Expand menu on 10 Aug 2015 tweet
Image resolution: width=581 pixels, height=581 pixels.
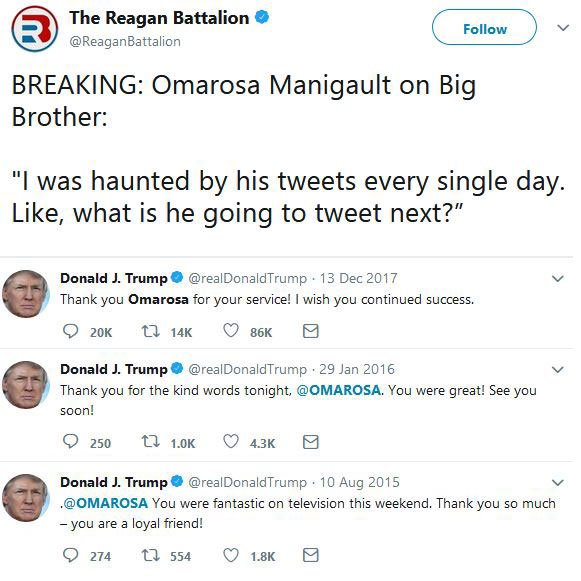pyautogui.click(x=558, y=482)
